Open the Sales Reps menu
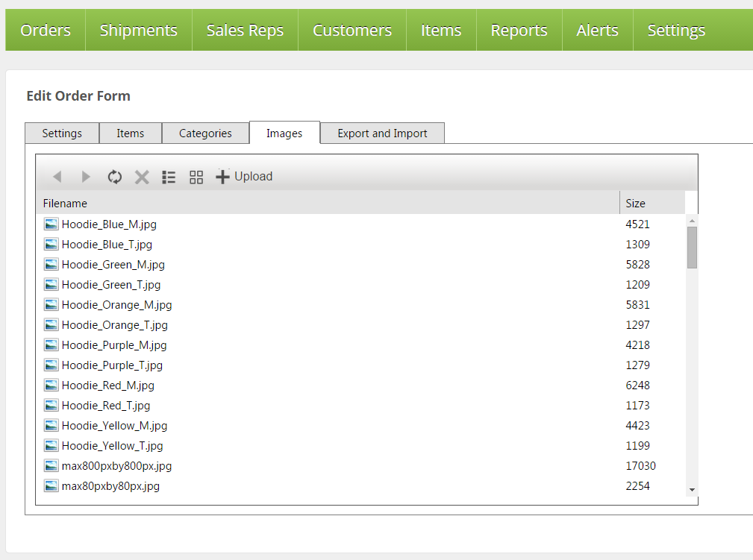 (245, 30)
